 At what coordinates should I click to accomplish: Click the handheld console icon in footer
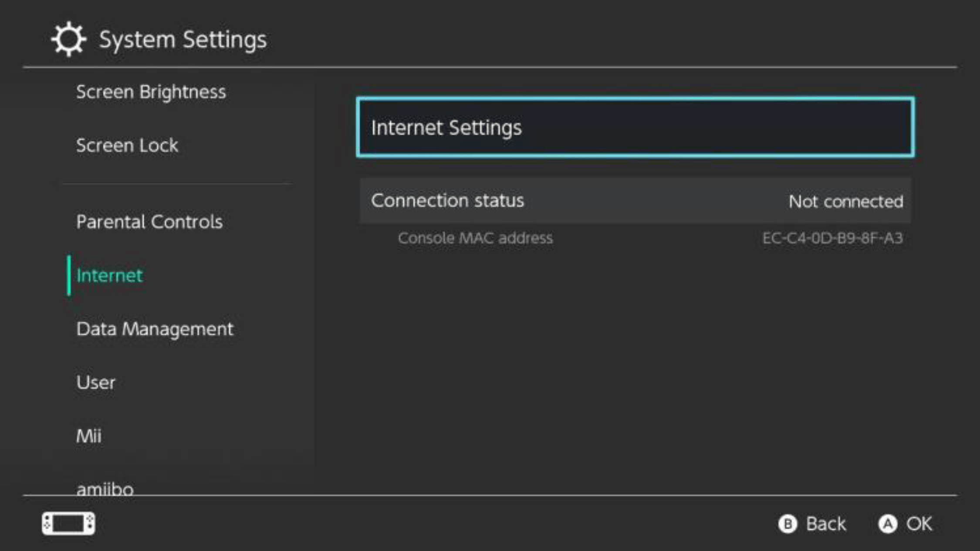pyautogui.click(x=68, y=523)
